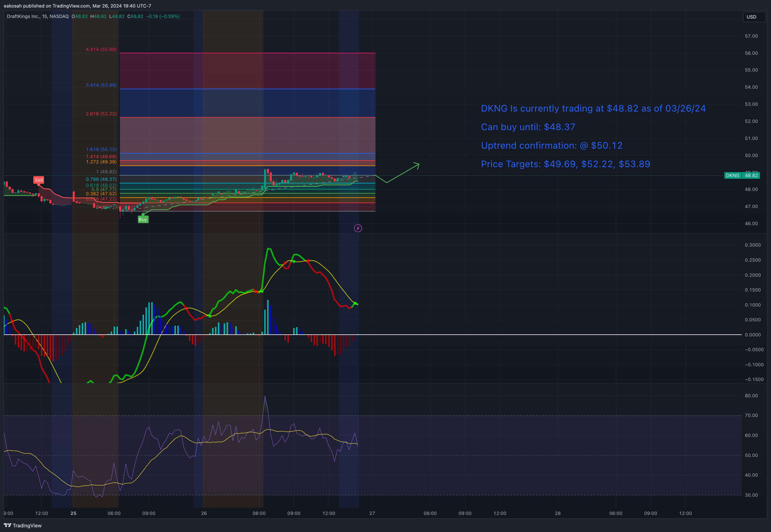Click the −0.19 (−0.39%) change value

coord(163,16)
